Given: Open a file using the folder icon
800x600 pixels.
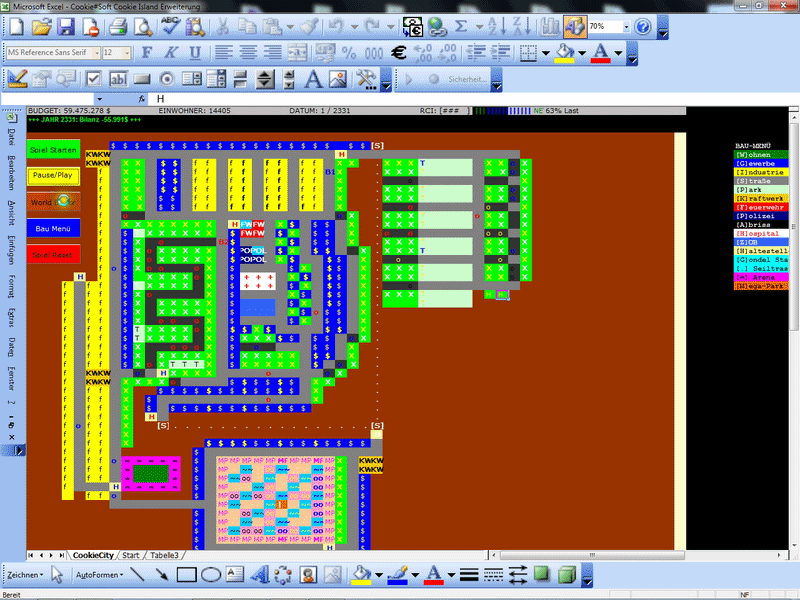Looking at the screenshot, I should point(42,27).
